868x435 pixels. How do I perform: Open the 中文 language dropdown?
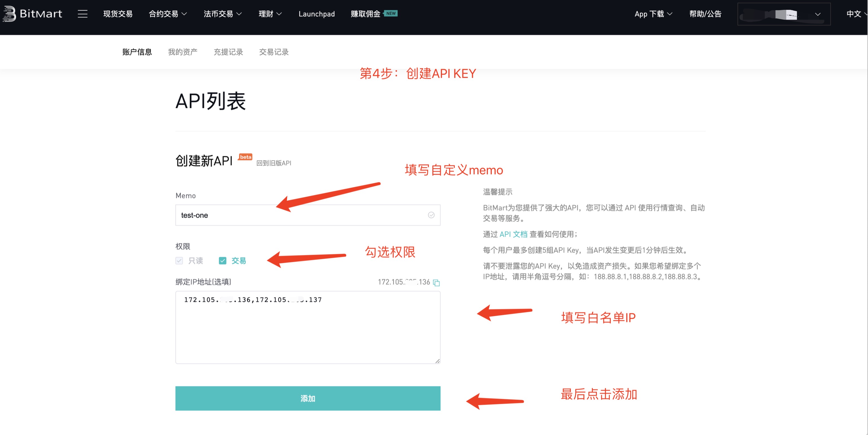pos(856,14)
